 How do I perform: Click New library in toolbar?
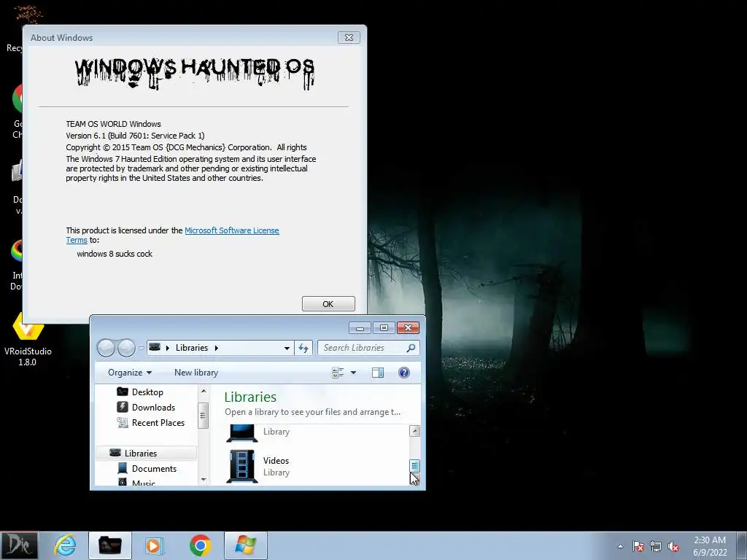tap(196, 373)
